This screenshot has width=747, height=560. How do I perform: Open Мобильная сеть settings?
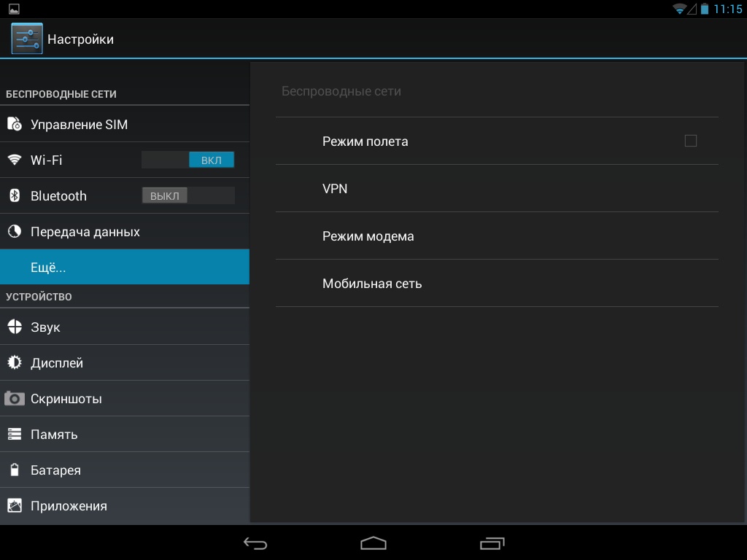coord(496,284)
